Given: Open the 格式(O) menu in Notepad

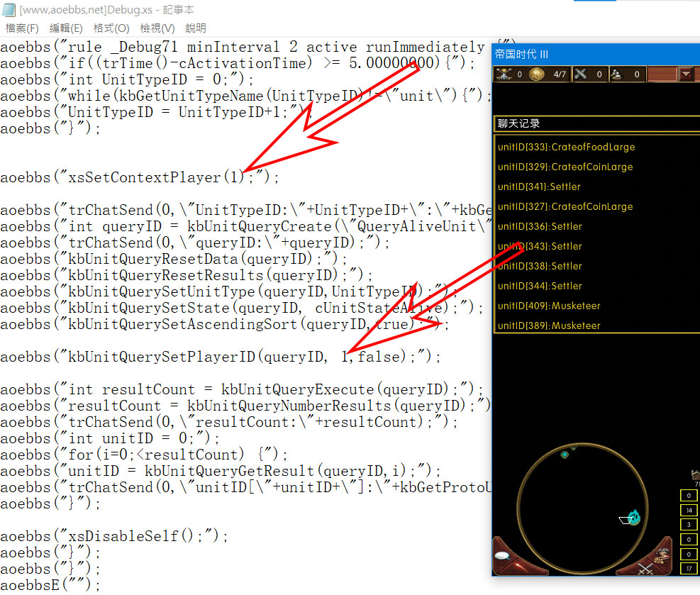Looking at the screenshot, I should click(111, 28).
